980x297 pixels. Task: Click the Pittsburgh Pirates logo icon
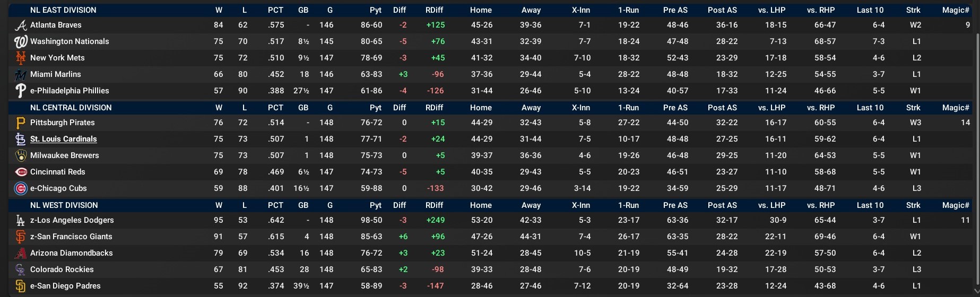[x=20, y=123]
